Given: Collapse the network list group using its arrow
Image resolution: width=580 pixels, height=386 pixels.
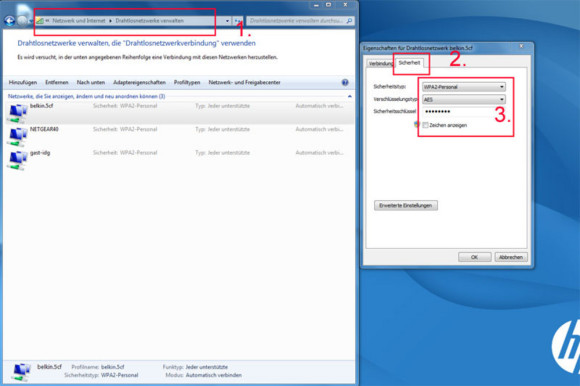Looking at the screenshot, I should 350,96.
